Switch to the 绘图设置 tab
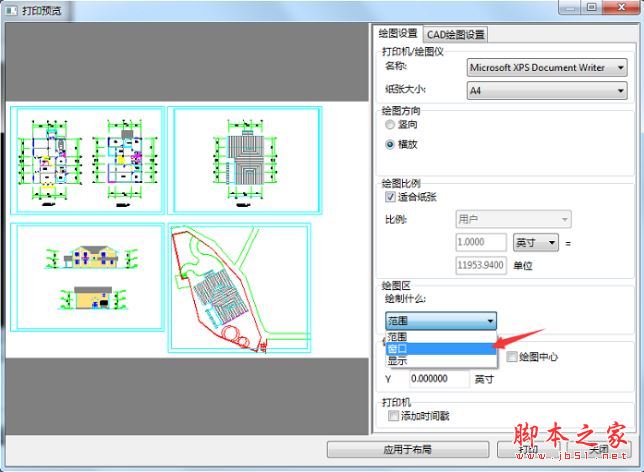 click(398, 33)
